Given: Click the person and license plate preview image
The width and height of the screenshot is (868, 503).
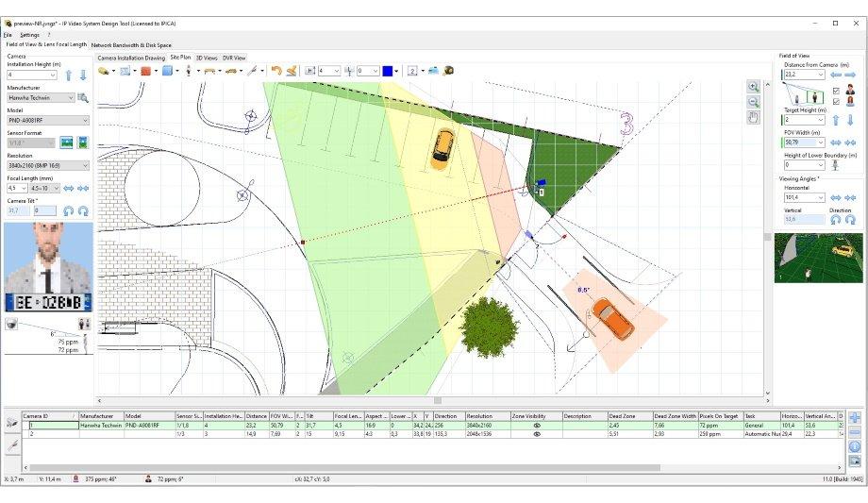Looking at the screenshot, I should pyautogui.click(x=49, y=267).
